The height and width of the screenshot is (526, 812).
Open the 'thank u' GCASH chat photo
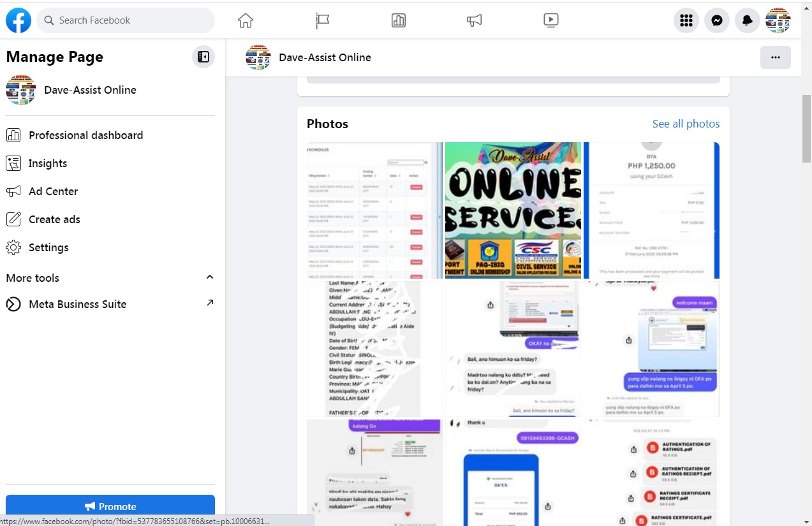click(513, 472)
